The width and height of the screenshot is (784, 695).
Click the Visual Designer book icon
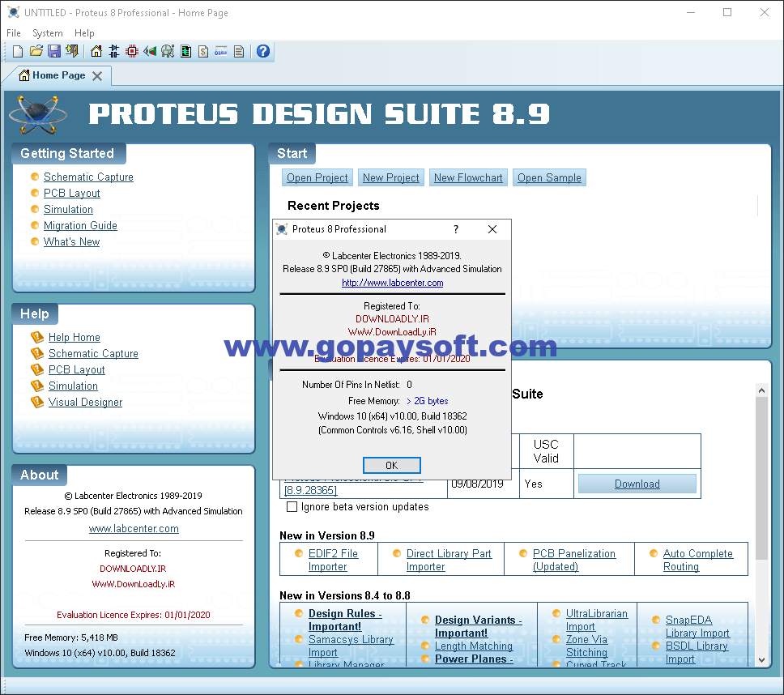[x=37, y=402]
